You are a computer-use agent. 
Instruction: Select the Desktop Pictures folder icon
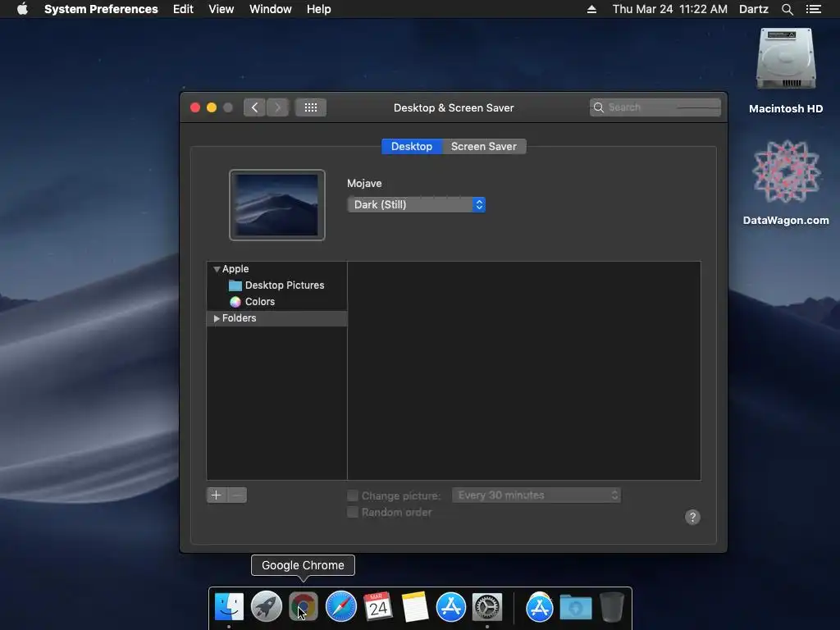point(235,285)
